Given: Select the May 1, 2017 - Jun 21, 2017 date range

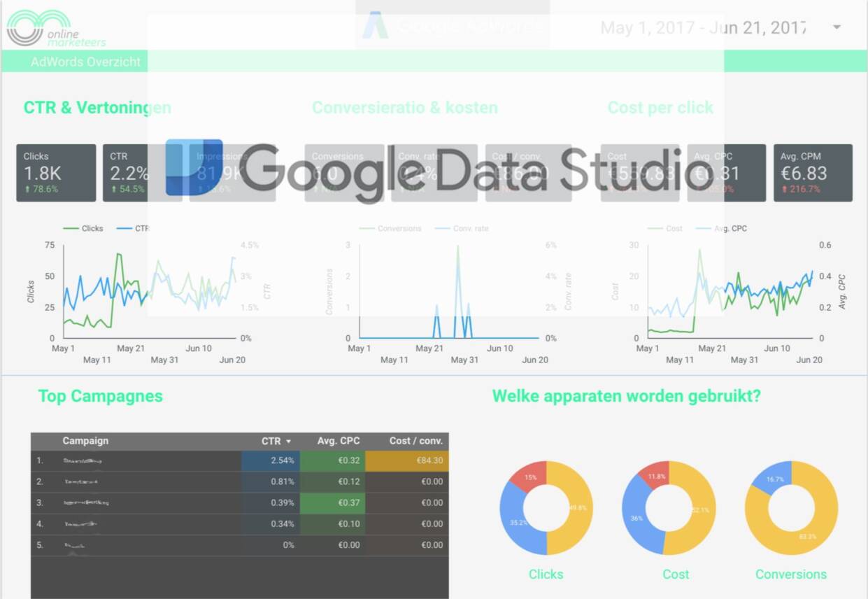Looking at the screenshot, I should point(703,27).
